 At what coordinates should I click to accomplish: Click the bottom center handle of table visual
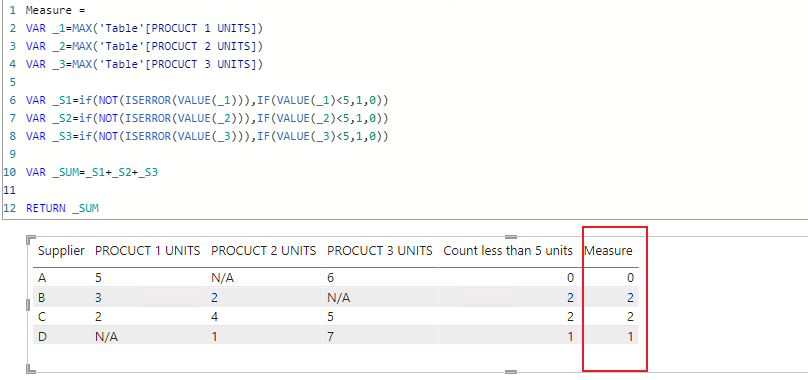pos(511,372)
